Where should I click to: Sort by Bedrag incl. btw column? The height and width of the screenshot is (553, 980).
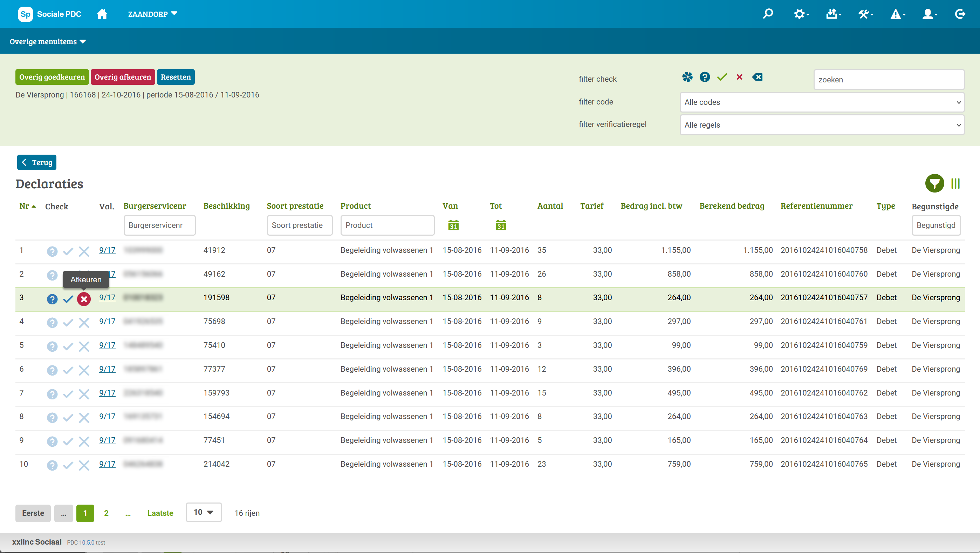651,206
